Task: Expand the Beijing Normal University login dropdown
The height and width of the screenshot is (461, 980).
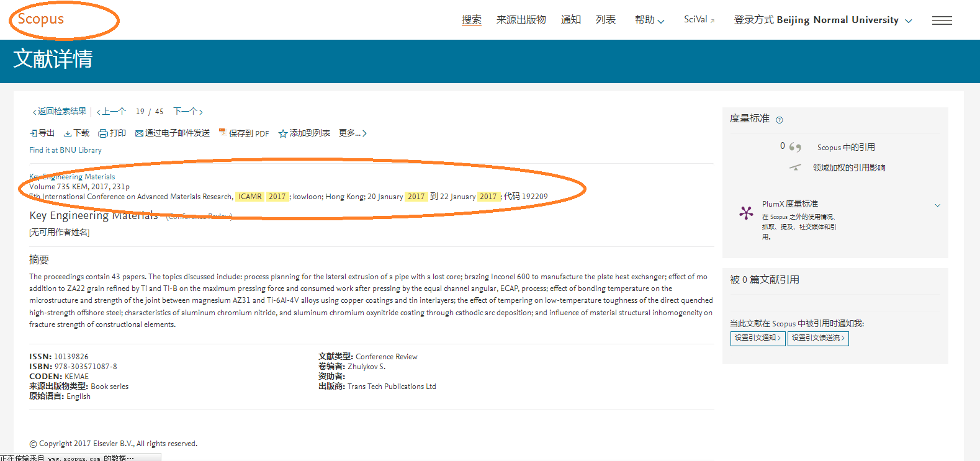Action: click(909, 20)
